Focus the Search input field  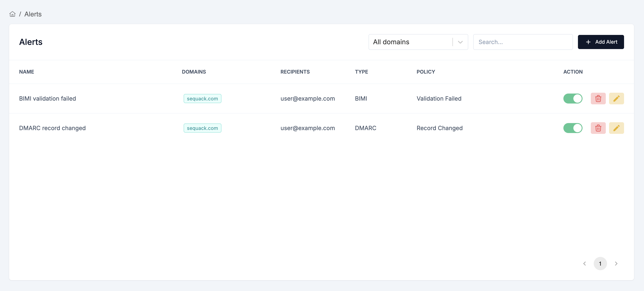(x=523, y=42)
